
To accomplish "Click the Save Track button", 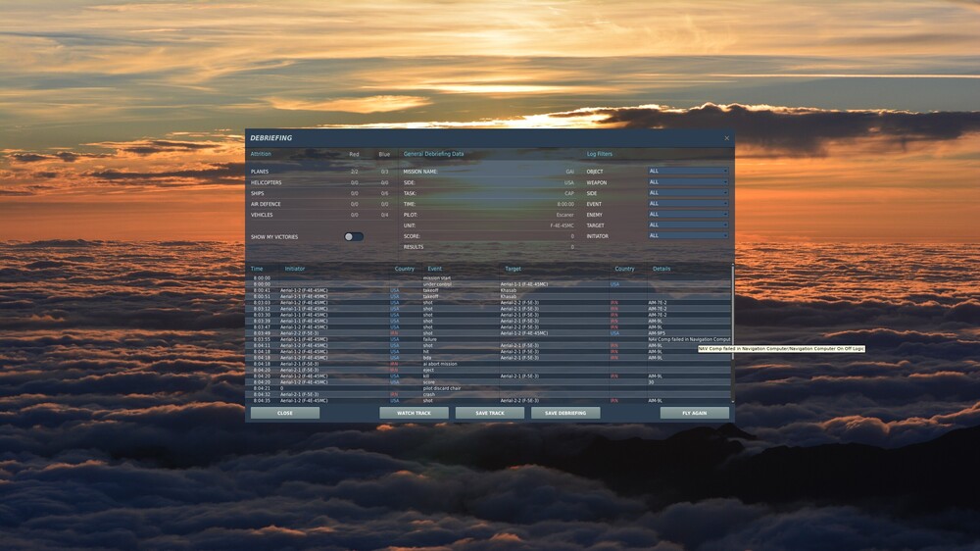I will pos(489,413).
